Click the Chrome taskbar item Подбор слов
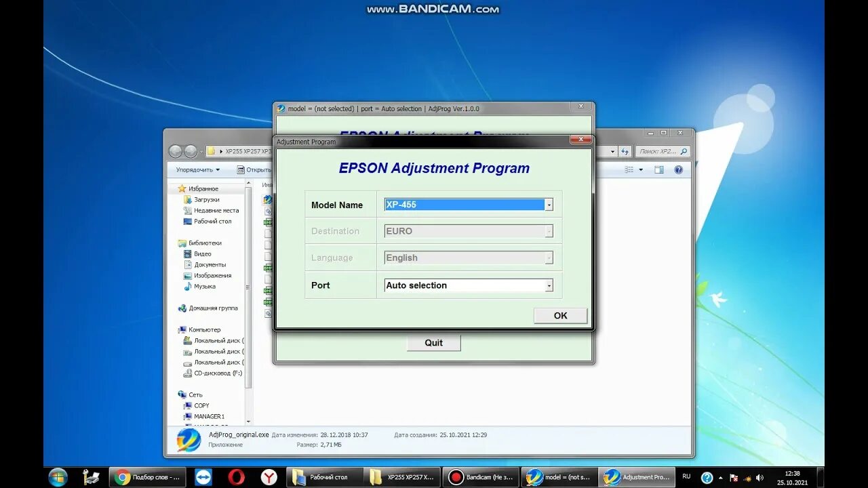868x488 pixels. click(147, 477)
